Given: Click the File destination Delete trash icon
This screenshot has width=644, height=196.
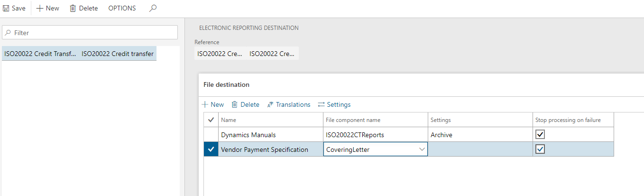Looking at the screenshot, I should 234,104.
